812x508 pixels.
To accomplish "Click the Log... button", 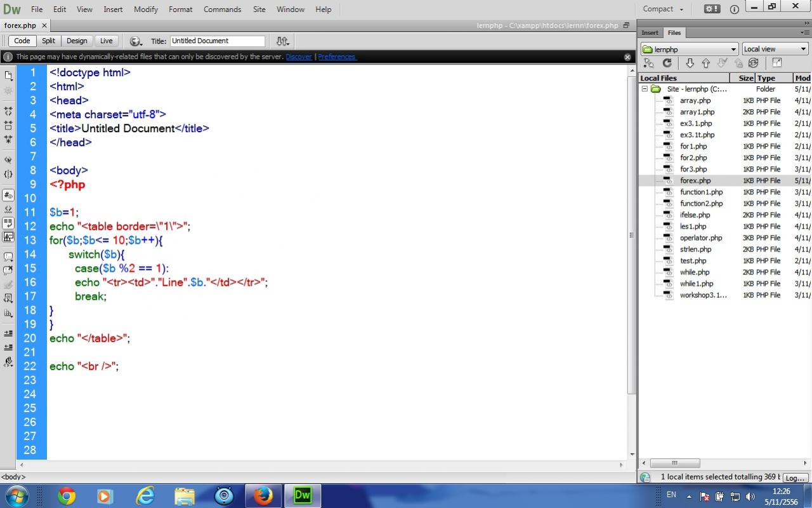I will (x=795, y=478).
